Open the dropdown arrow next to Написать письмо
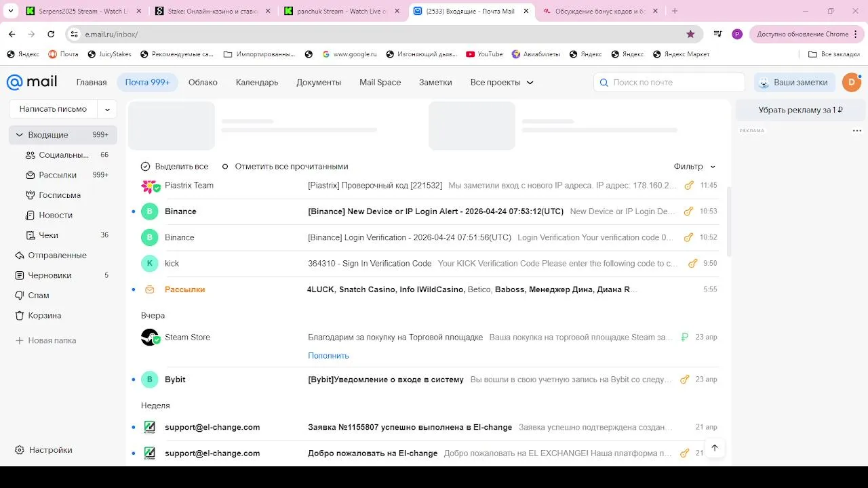Viewport: 868px width, 488px height. 107,109
